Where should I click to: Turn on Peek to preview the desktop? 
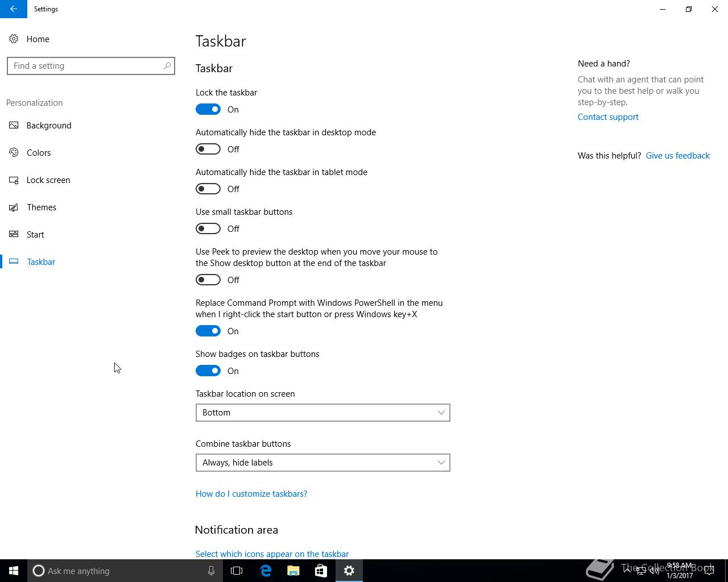coord(208,280)
